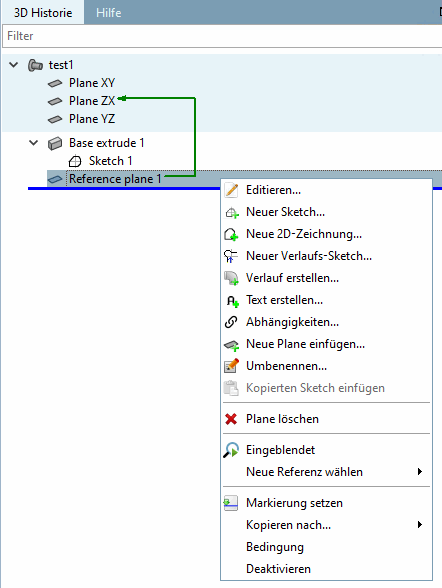Collapse the Base extrude 1 node
442x588 pixels.
34,143
